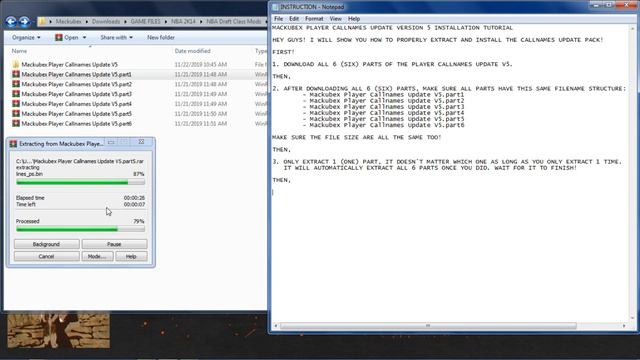Click Downloads in the address bar path
The width and height of the screenshot is (640, 360).
106,21
